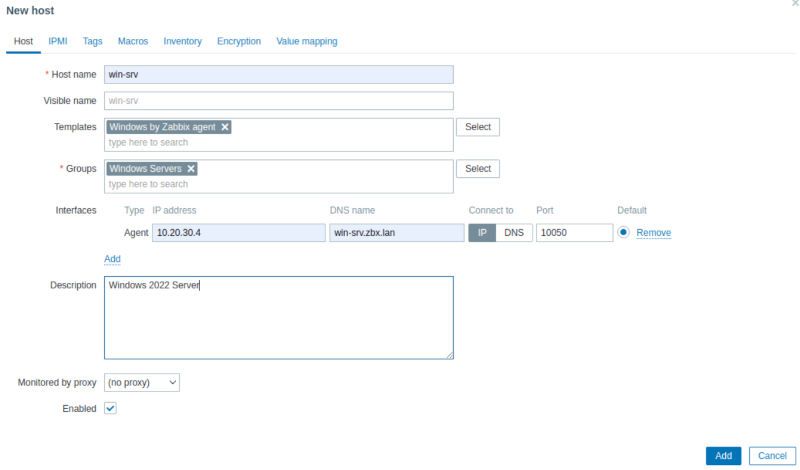Remove the Windows by Zabbix agent template tag

[225, 127]
